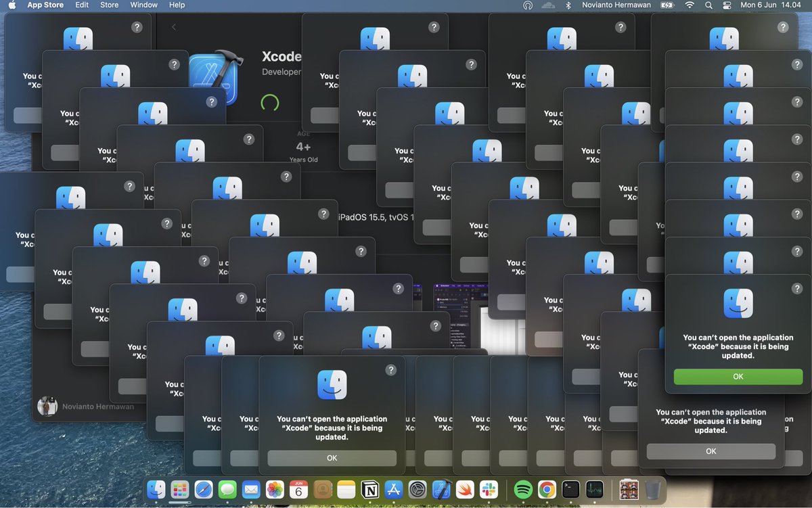Open the Store menu
812x508 pixels.
(109, 5)
